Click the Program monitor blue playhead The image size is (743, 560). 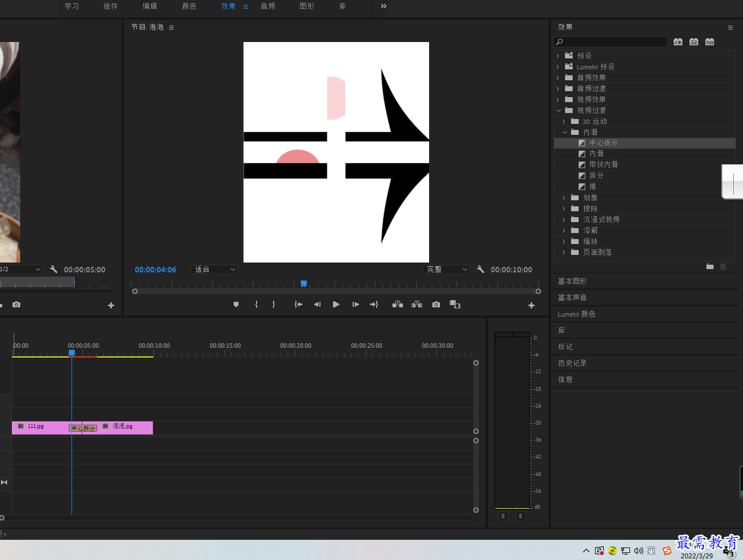pos(304,283)
